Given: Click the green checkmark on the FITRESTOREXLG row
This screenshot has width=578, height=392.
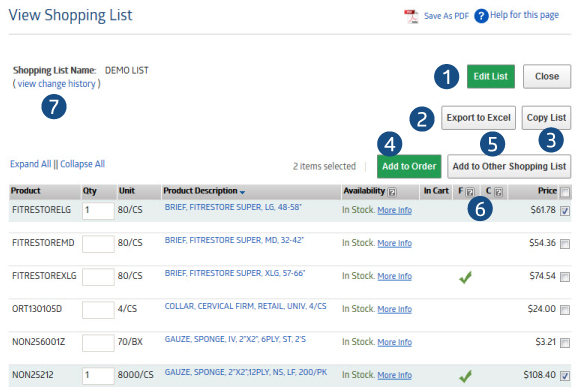Looking at the screenshot, I should tap(466, 277).
